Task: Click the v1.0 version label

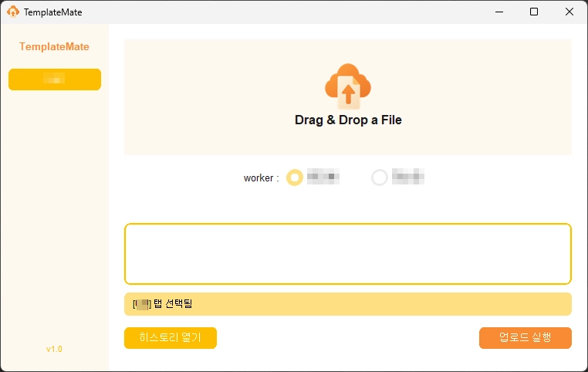Action: pyautogui.click(x=54, y=349)
